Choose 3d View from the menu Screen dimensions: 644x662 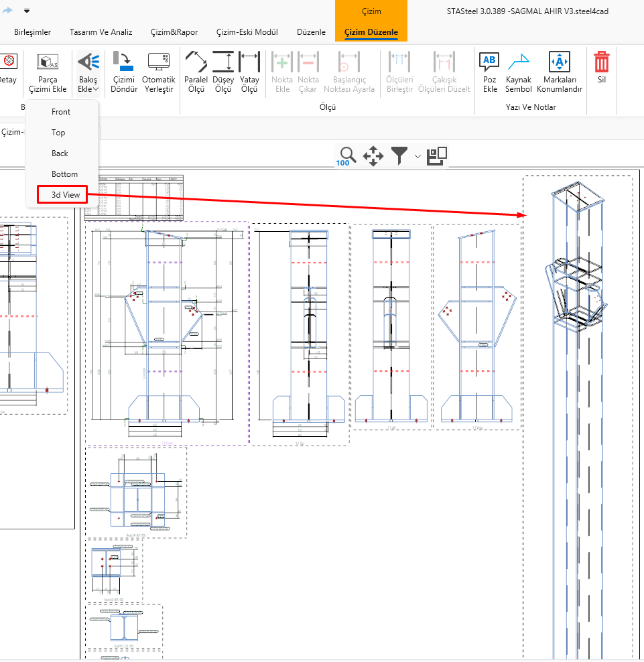(66, 195)
